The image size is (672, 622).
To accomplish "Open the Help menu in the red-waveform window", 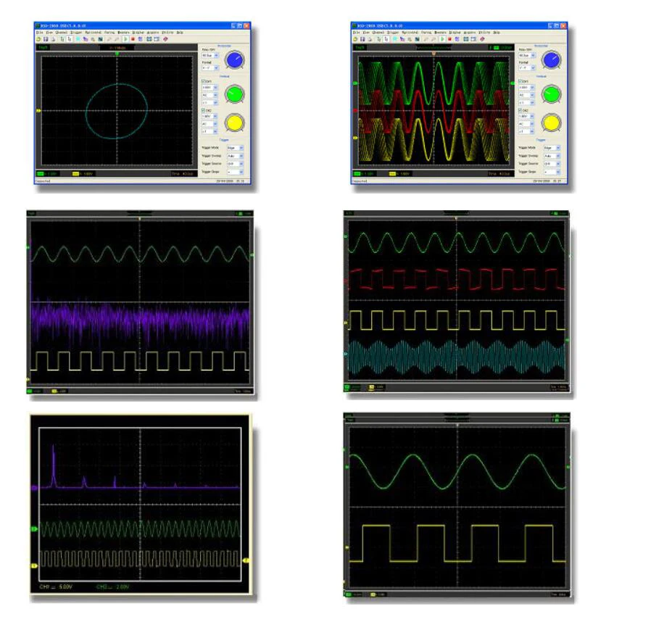I will [497, 32].
